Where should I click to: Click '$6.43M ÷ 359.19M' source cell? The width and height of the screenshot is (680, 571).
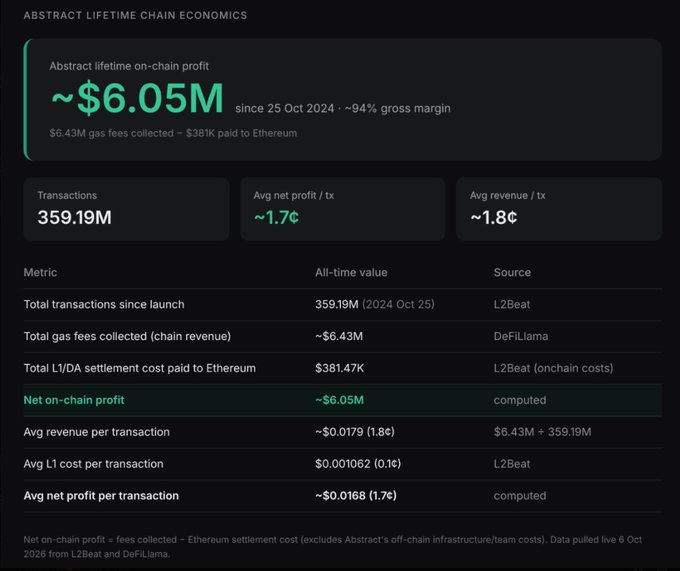(542, 432)
